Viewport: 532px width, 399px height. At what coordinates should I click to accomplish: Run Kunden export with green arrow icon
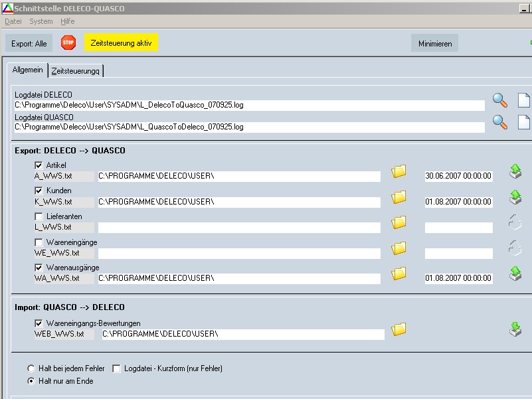[x=515, y=197]
